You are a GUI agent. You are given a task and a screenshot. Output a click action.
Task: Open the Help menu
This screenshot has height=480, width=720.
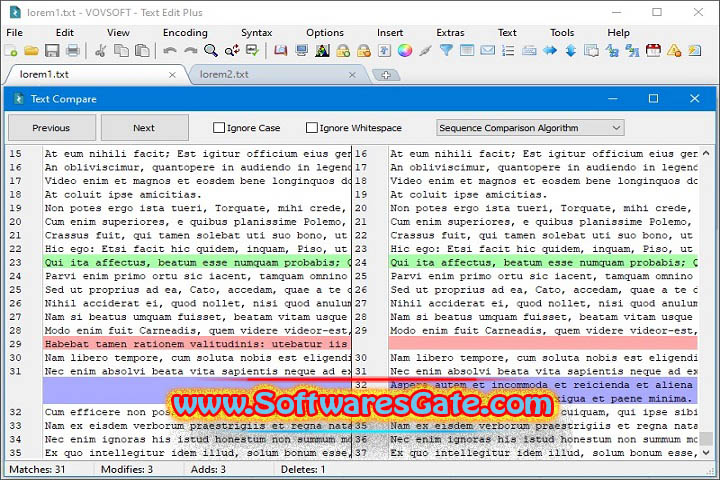pos(619,33)
